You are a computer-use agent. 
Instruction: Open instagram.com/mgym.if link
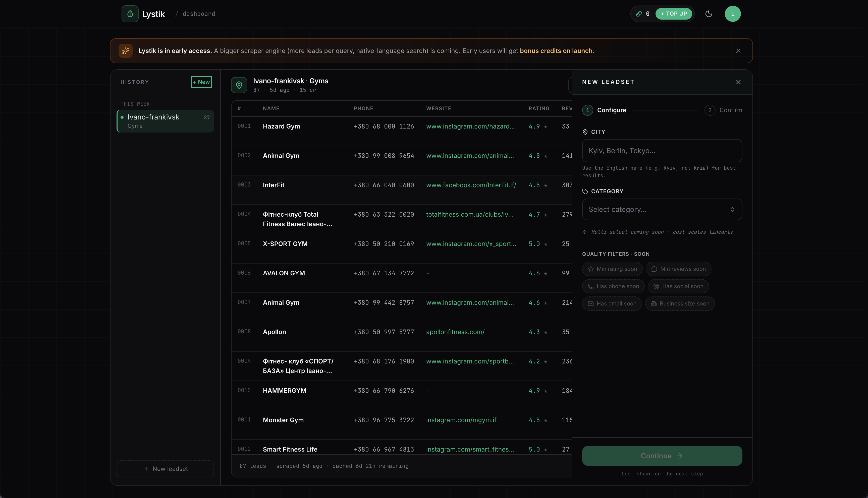coord(461,420)
